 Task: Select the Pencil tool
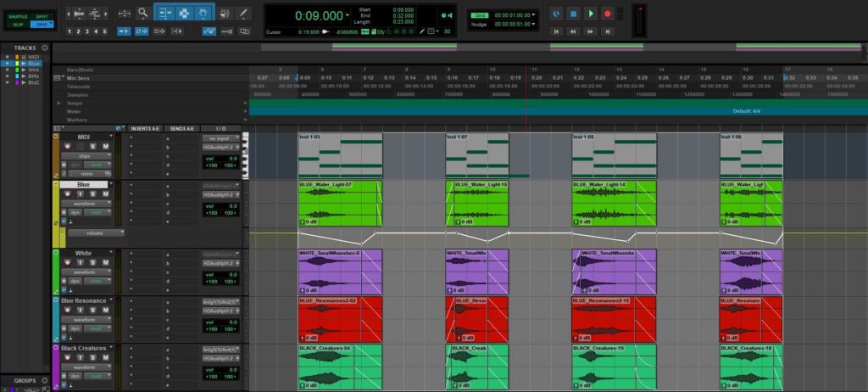[244, 14]
